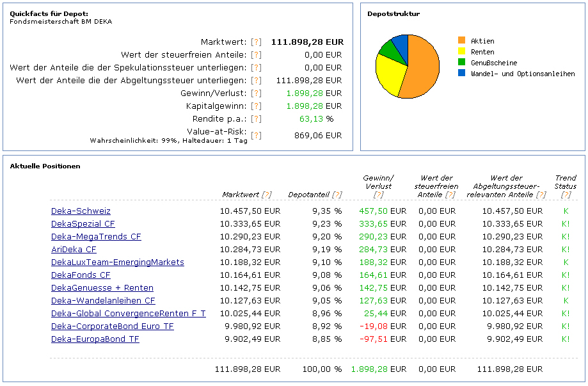Click help icon beside Gewinn/Verlust quickfact
The height and width of the screenshot is (386, 588).
[256, 93]
